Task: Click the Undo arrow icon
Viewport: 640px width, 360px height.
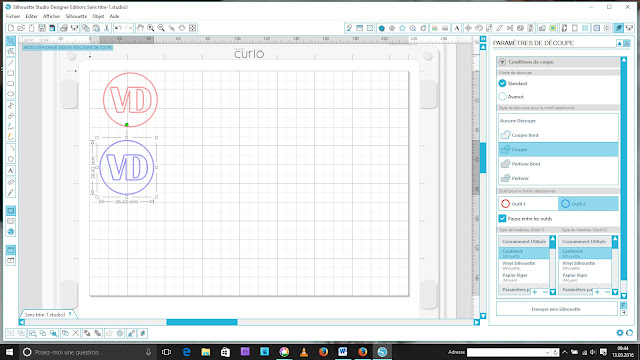Action: pos(118,28)
